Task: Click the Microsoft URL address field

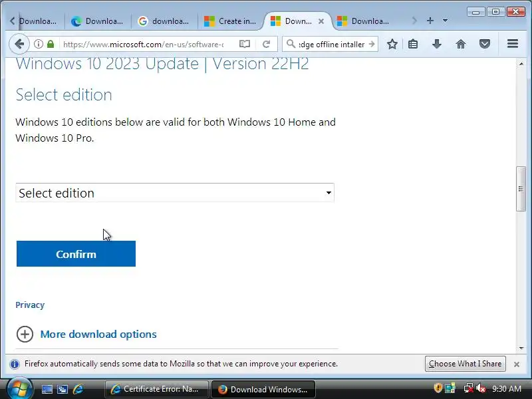Action: pos(143,44)
